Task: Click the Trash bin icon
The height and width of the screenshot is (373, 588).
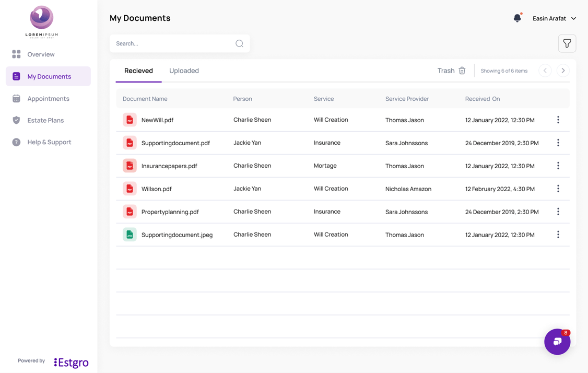Action: pyautogui.click(x=462, y=71)
